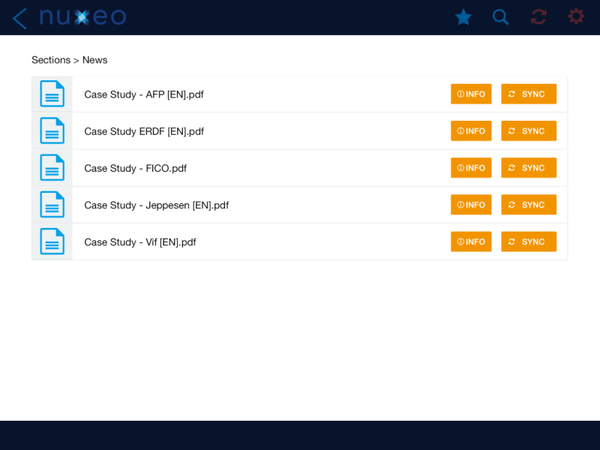This screenshot has height=450, width=600.
Task: Select News in breadcrumb path
Action: click(95, 60)
